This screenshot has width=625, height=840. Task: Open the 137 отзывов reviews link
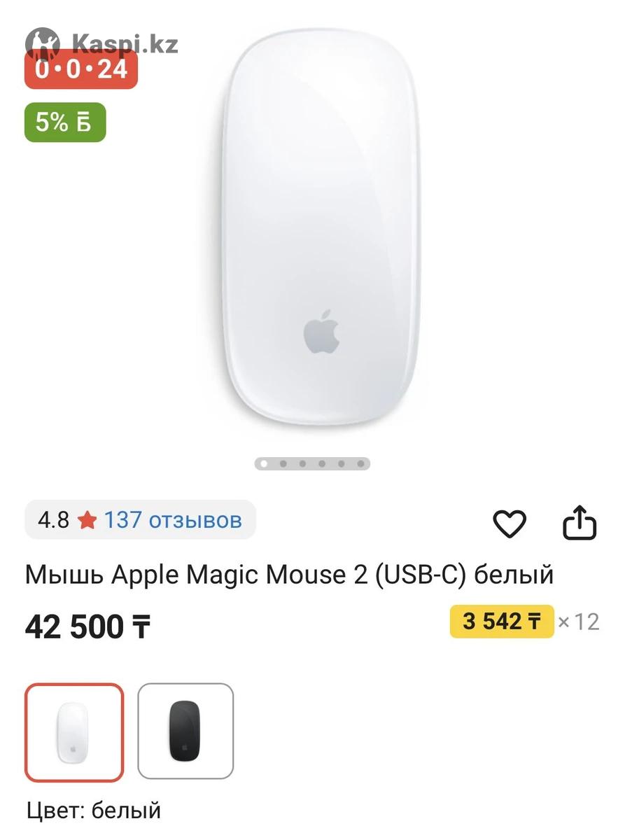173,520
